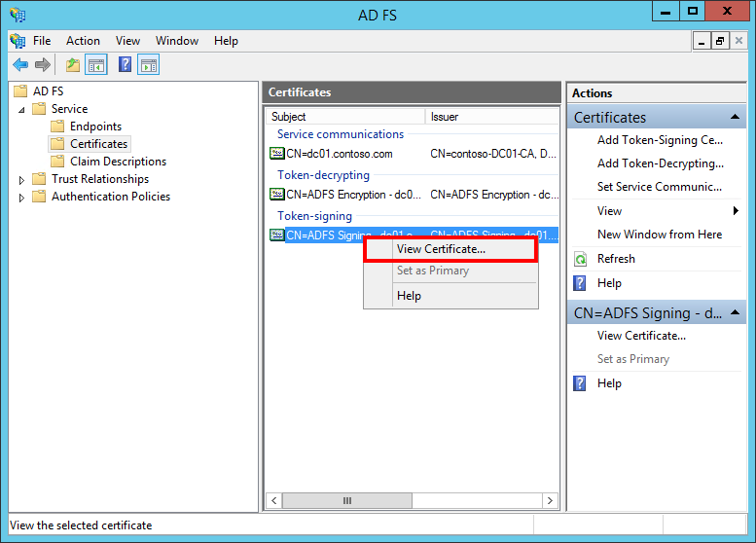Toggle the Show/Hide Action Pane icon

tap(149, 64)
